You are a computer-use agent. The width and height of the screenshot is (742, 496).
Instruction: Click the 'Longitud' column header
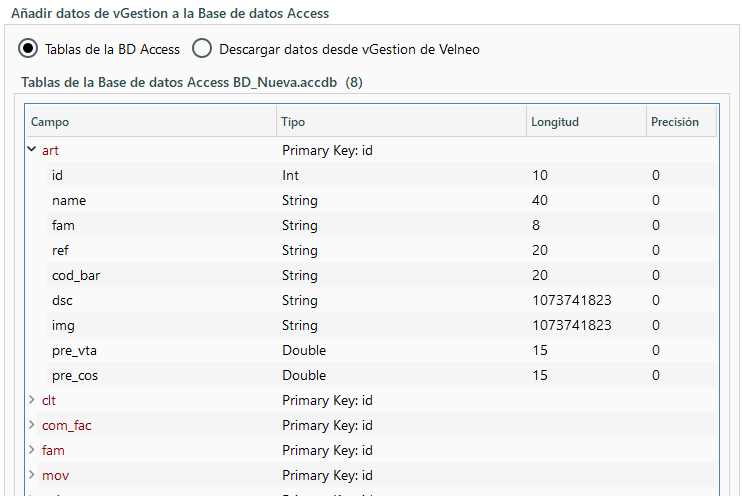click(x=584, y=122)
